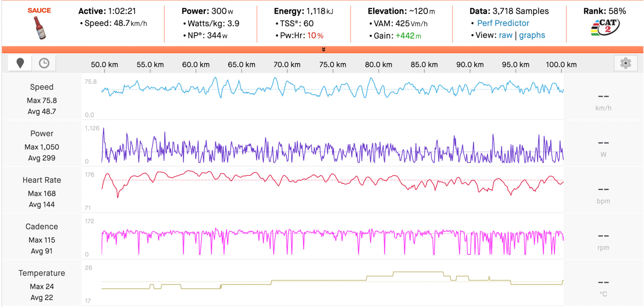Click the red Pw:Hr 10% value
This screenshot has height=307, width=644.
[315, 36]
